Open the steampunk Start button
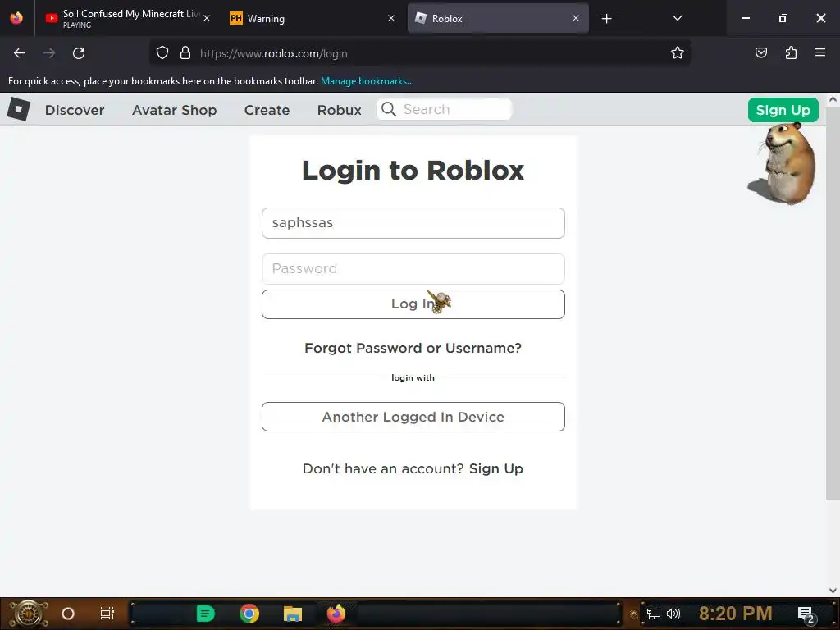This screenshot has height=630, width=840. click(x=29, y=614)
